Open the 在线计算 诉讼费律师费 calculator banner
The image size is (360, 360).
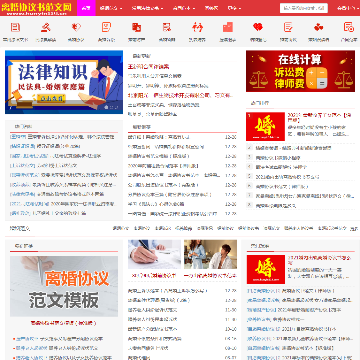300,71
